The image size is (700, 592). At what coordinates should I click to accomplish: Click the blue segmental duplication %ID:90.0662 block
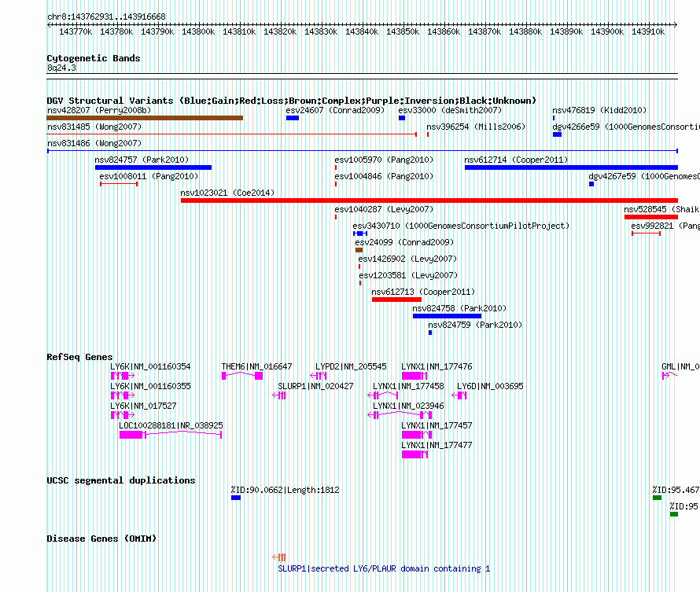coord(236,498)
